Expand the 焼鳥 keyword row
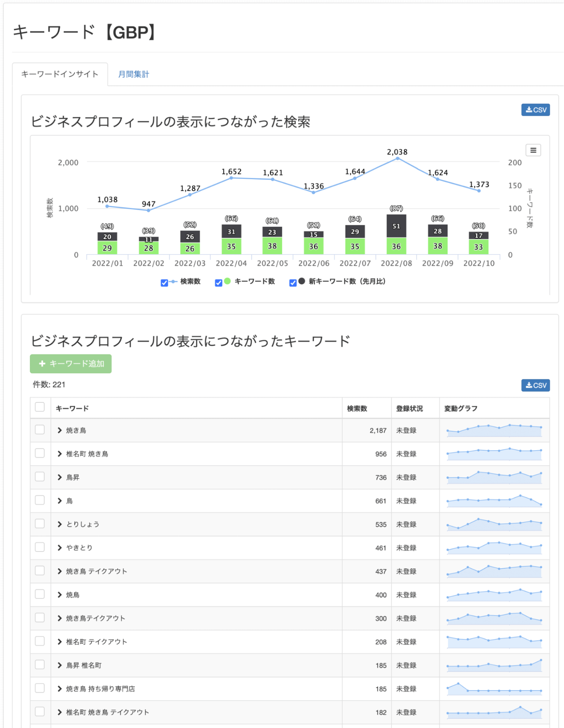Viewport: 564px width, 728px height. click(59, 595)
